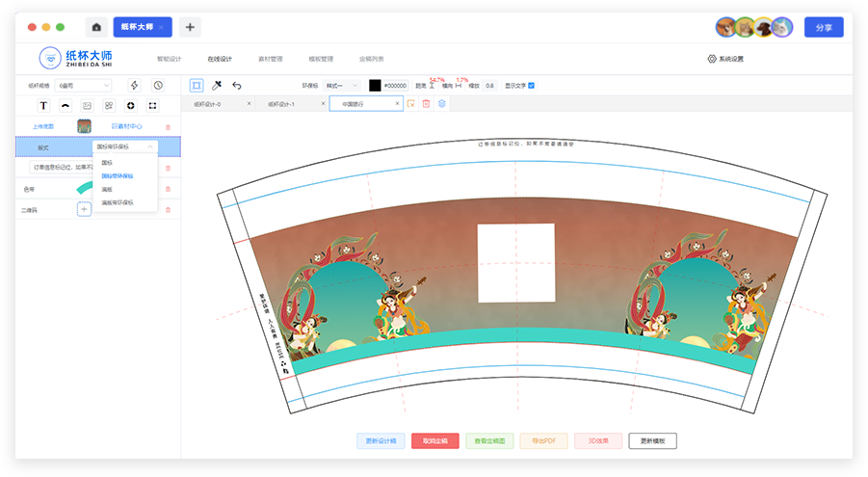This screenshot has height=477, width=868.
Task: Click the green 查看定稿图 button
Action: click(x=490, y=441)
